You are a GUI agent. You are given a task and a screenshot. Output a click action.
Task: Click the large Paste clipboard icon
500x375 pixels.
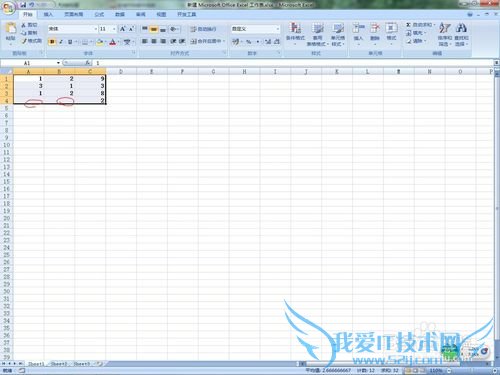click(11, 28)
